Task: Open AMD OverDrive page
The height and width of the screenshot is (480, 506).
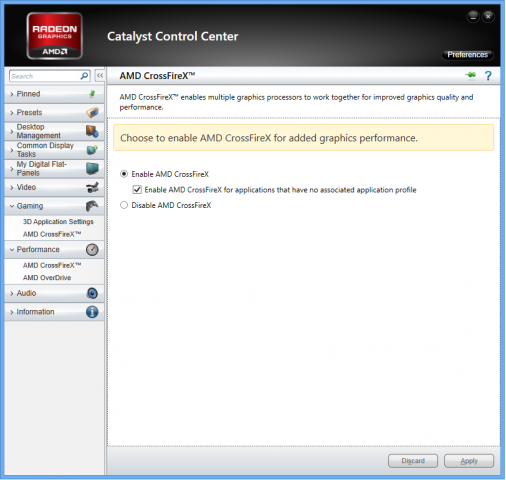Action: click(47, 278)
